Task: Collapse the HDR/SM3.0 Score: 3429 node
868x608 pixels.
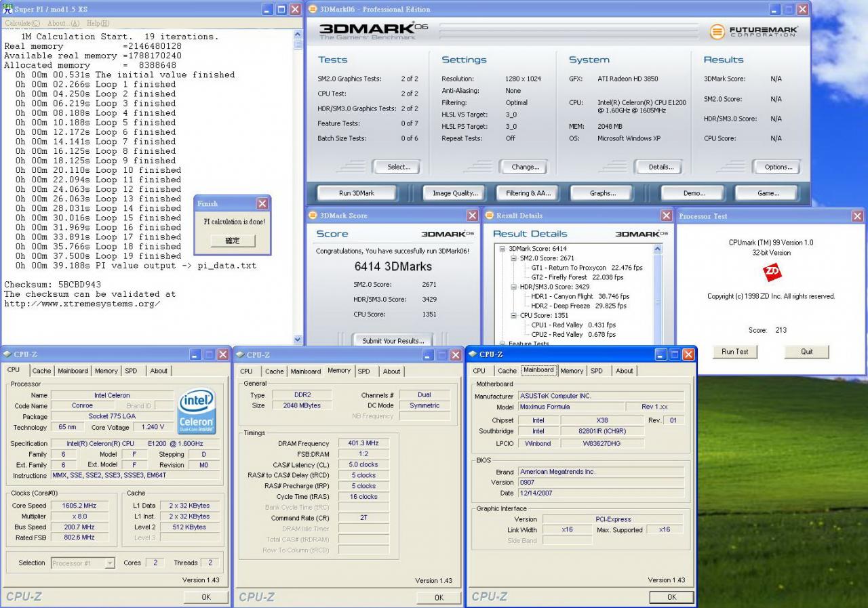Action: pyautogui.click(x=514, y=287)
